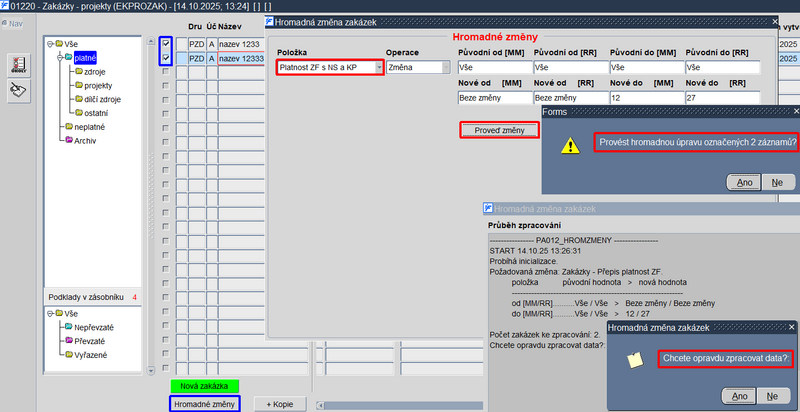The width and height of the screenshot is (800, 412).
Task: Click the purple folder icon beside Převzaté
Action: (x=69, y=341)
